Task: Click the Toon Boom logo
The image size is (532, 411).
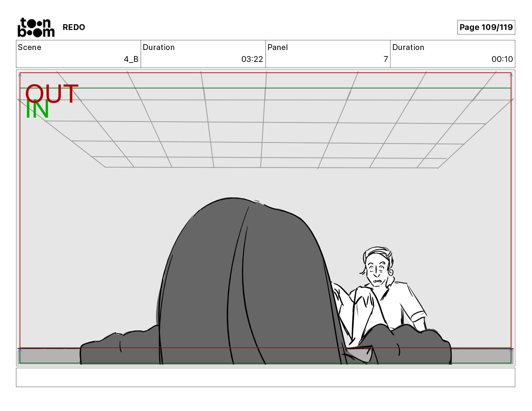Action: click(x=36, y=27)
